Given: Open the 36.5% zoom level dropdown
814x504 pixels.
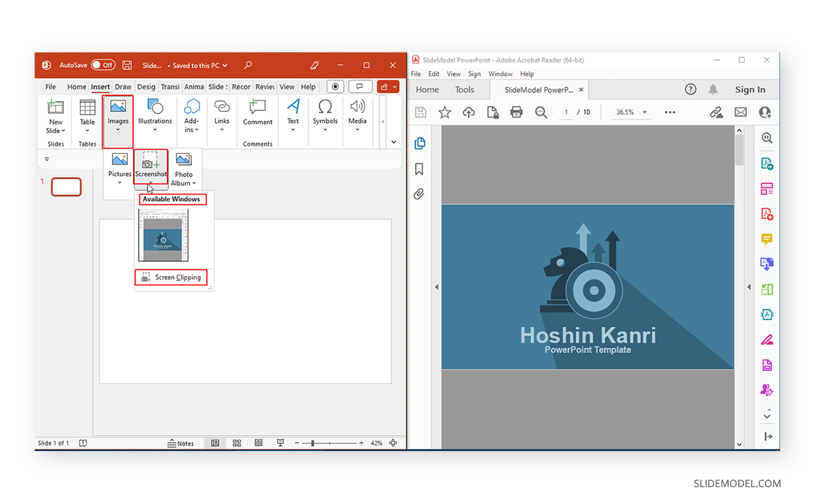Looking at the screenshot, I should (x=645, y=113).
